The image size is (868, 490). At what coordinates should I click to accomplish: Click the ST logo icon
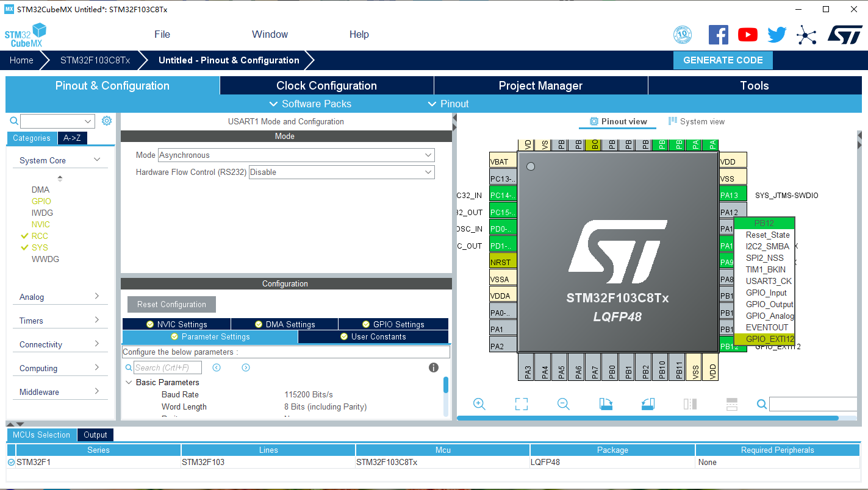845,35
